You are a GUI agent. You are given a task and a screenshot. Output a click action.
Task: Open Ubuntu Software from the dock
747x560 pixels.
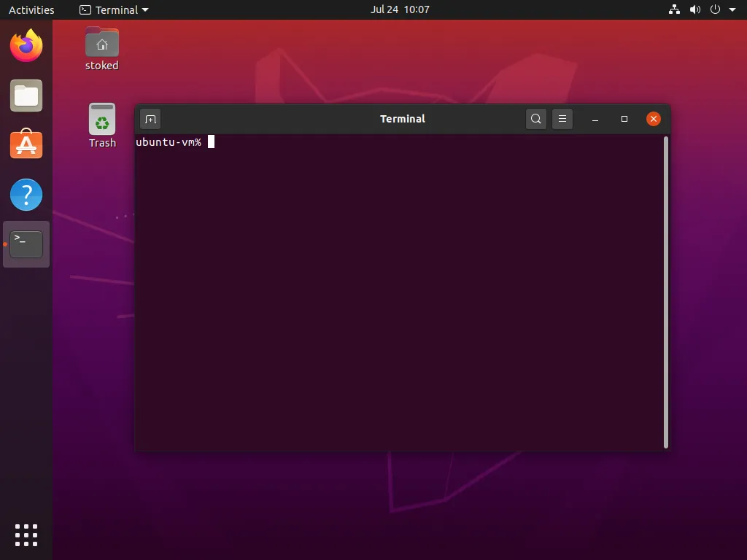[x=26, y=145]
